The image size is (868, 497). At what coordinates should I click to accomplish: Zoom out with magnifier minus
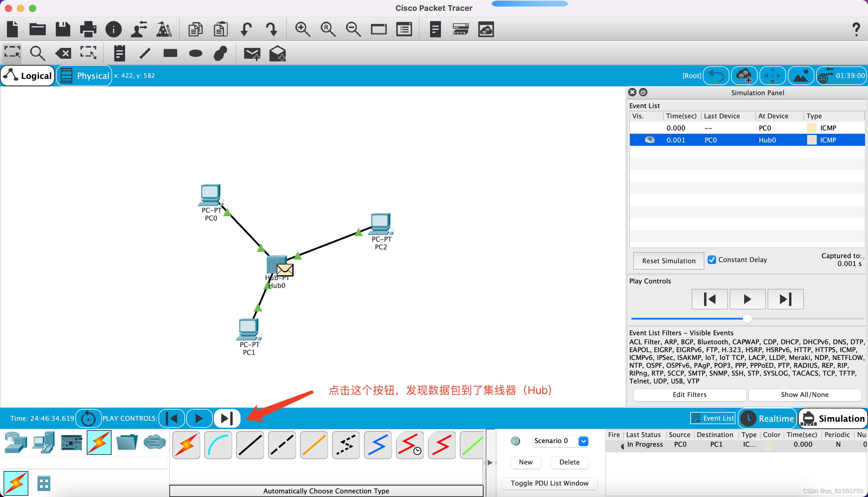(x=353, y=29)
